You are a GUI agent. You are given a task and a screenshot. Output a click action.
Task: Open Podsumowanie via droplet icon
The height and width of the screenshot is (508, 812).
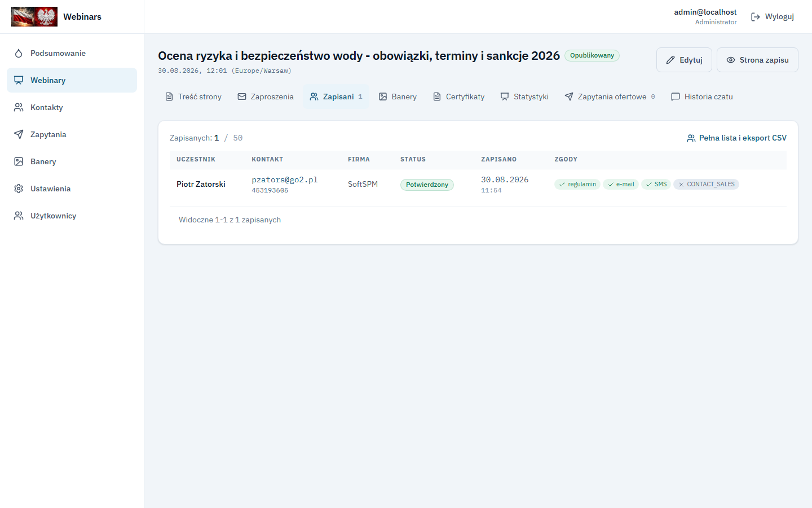19,53
